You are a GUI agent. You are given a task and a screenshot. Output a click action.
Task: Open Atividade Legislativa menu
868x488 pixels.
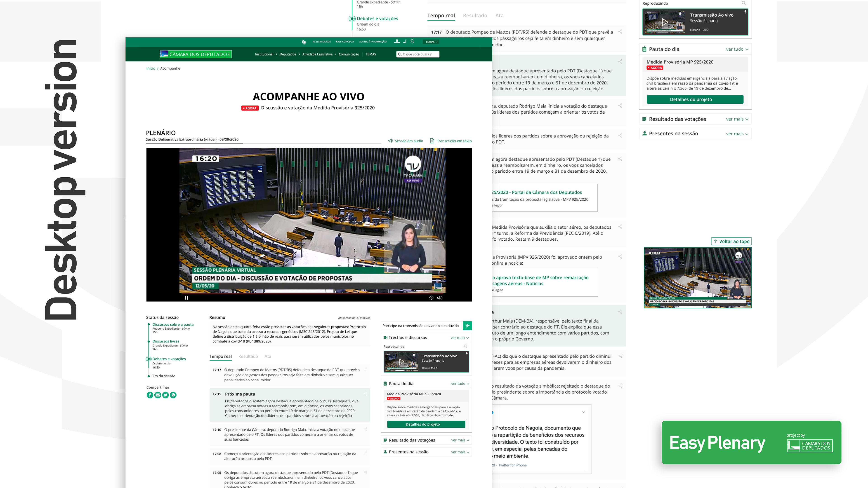pos(317,54)
